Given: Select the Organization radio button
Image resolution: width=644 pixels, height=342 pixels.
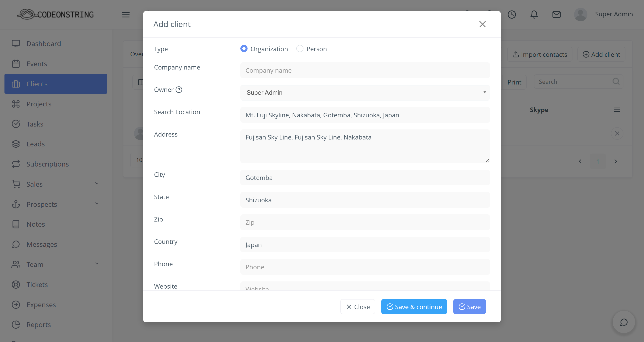Looking at the screenshot, I should click(244, 49).
